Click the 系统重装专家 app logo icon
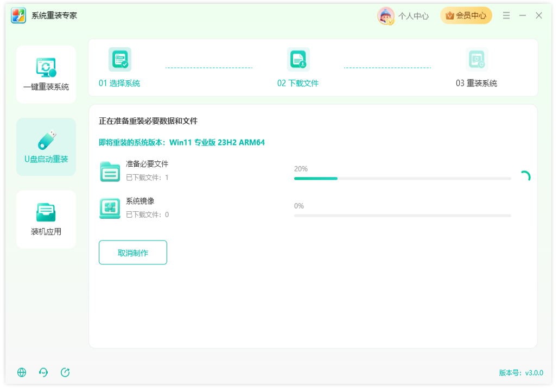 pyautogui.click(x=18, y=15)
